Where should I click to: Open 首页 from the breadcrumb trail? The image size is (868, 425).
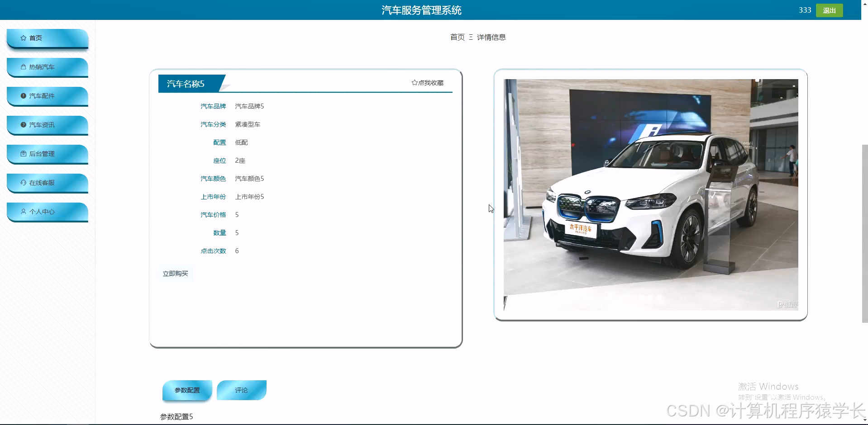click(x=457, y=37)
